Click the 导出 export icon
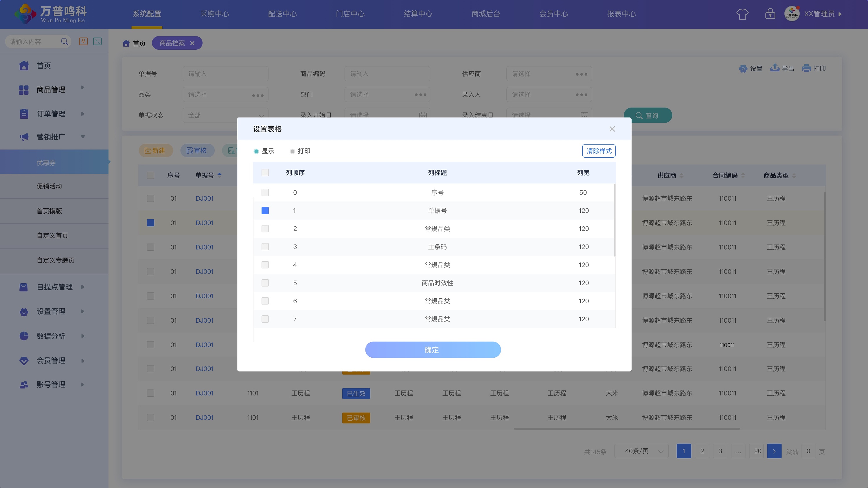Viewport: 868px width, 488px height. pos(775,68)
